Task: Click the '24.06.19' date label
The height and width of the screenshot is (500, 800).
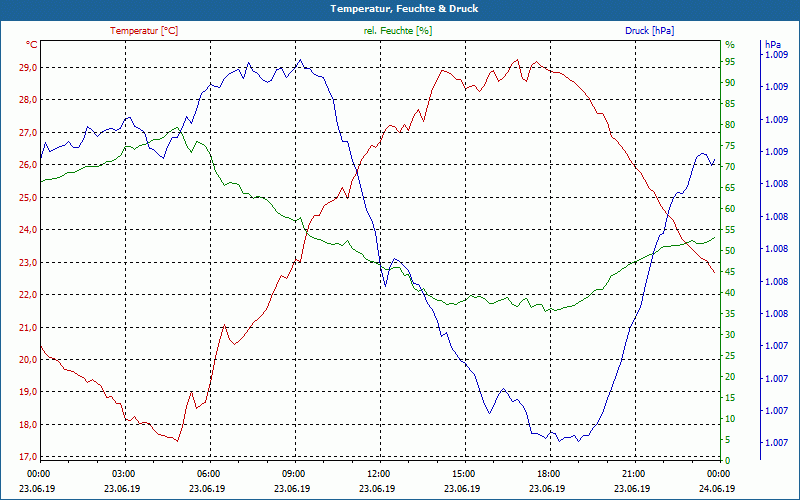Action: [x=717, y=489]
